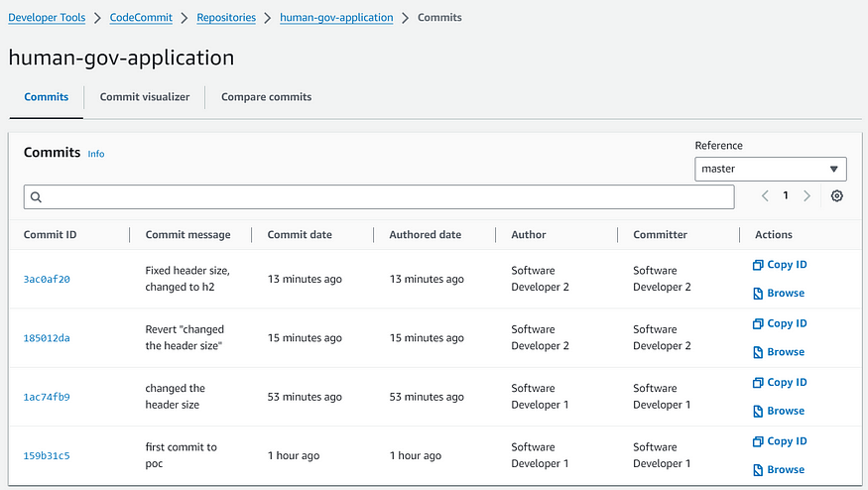
Task: Click the Committer column header
Action: tap(660, 235)
